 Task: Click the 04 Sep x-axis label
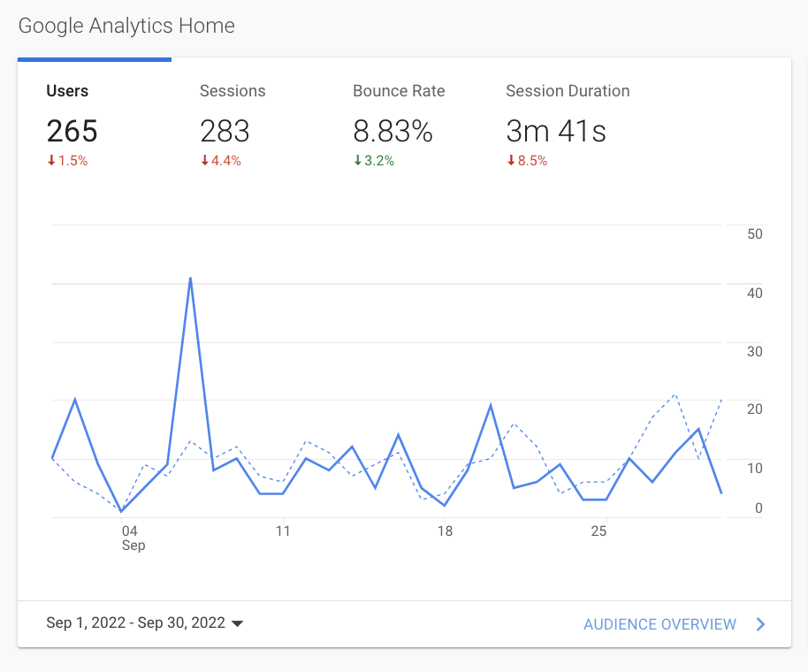pos(133,538)
